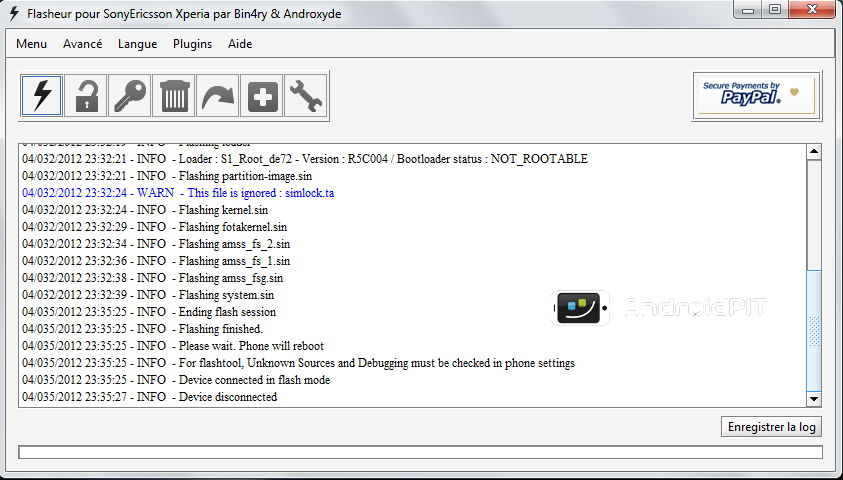Click the plus sign toolbar icon
This screenshot has width=843, height=480.
click(262, 96)
